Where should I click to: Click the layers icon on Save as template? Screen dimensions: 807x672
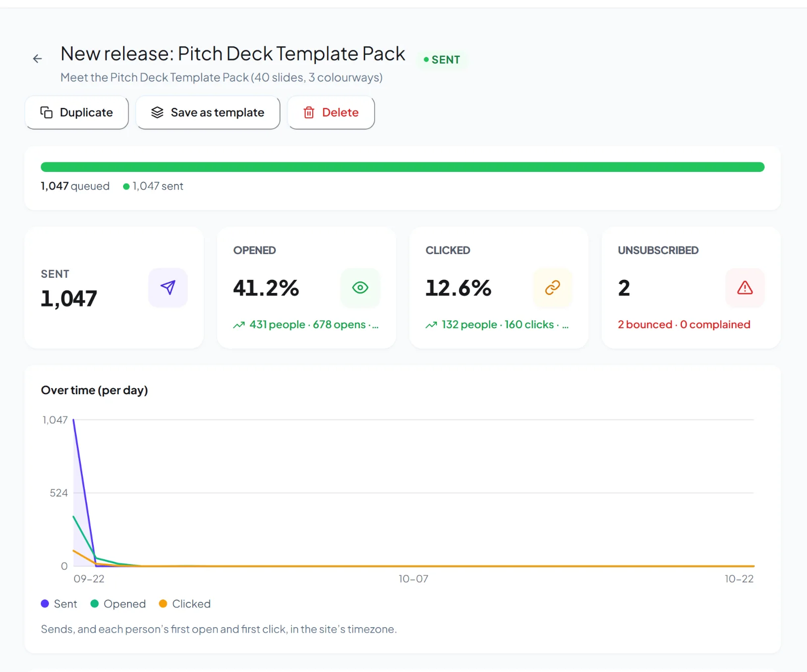click(x=157, y=112)
